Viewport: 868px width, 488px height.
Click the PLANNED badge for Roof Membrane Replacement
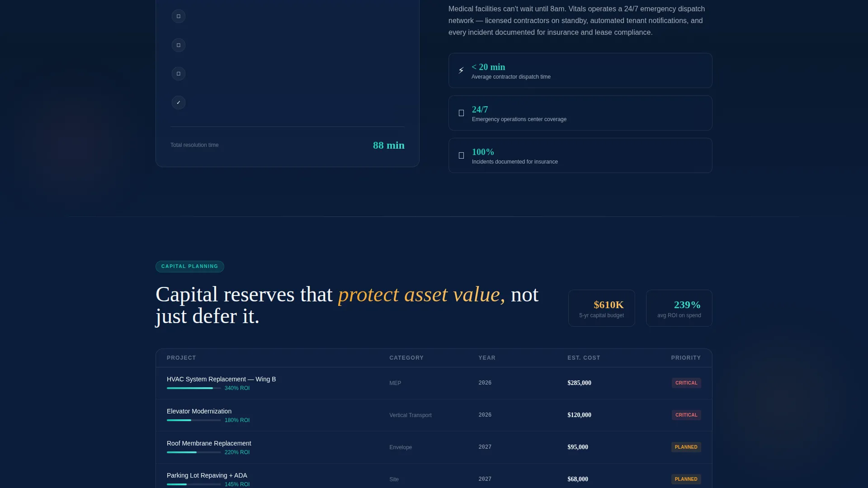(x=686, y=447)
